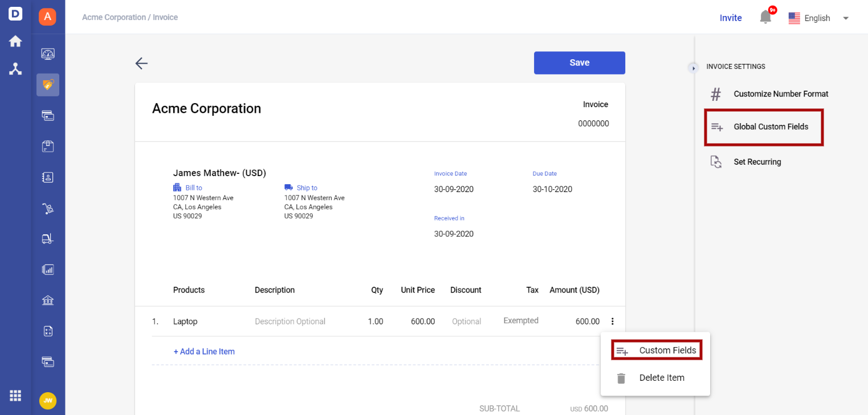
Task: Click the Laptop product cell
Action: click(x=185, y=322)
